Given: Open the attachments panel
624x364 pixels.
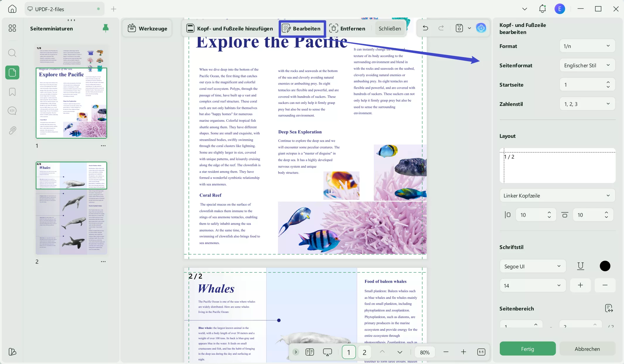Looking at the screenshot, I should pos(12,130).
